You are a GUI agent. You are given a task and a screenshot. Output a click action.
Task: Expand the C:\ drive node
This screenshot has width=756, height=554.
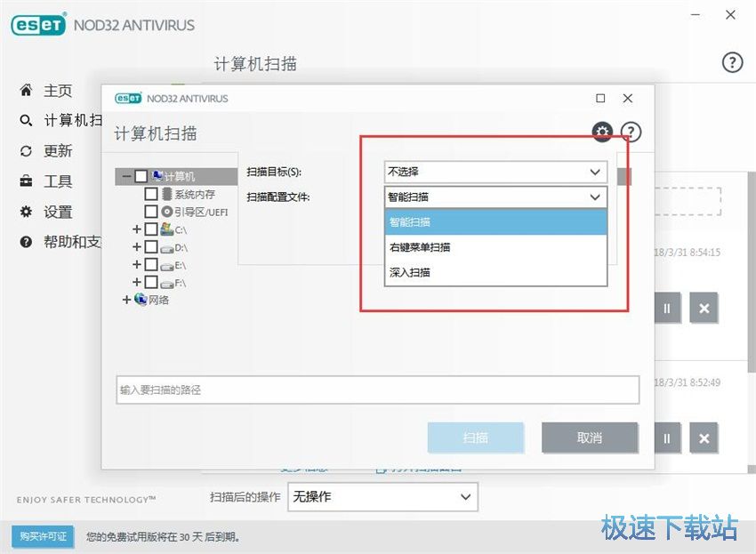[137, 229]
